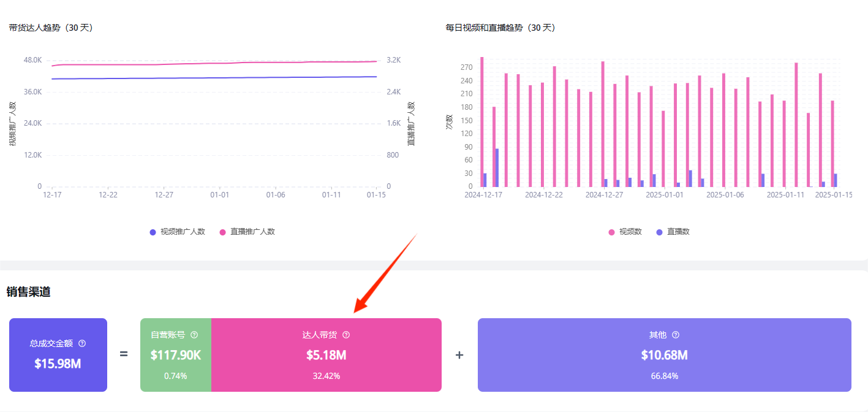Click question mark icon beside 其他
This screenshot has width=868, height=412.
[676, 335]
